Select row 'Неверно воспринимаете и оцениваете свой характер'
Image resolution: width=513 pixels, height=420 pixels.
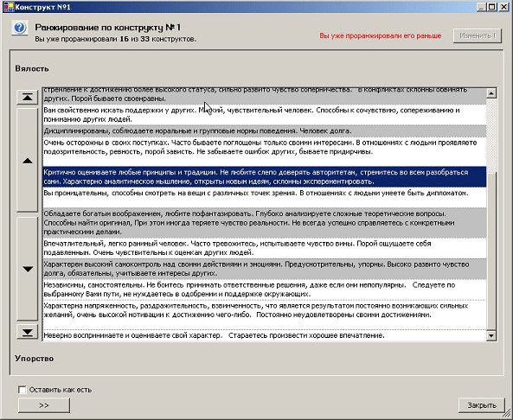tap(265, 335)
